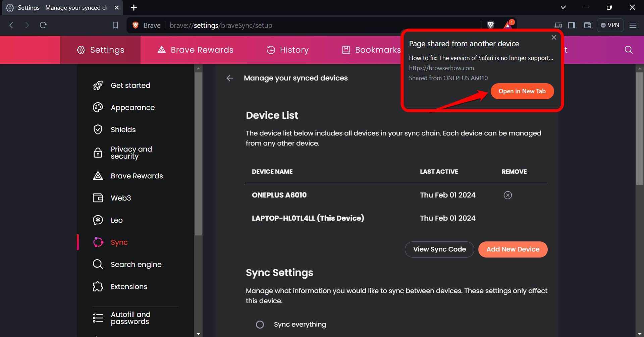
Task: Click the search settings magnifier icon
Action: pos(629,50)
